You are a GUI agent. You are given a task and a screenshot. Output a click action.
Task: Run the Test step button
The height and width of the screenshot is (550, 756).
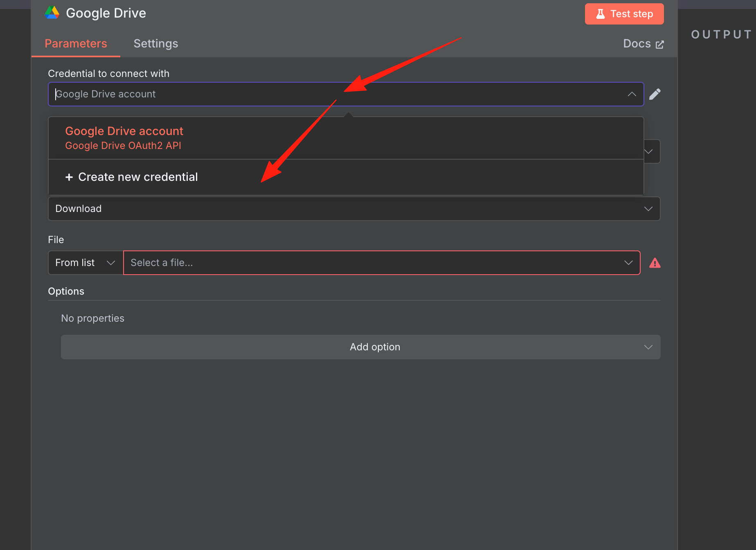coord(624,14)
